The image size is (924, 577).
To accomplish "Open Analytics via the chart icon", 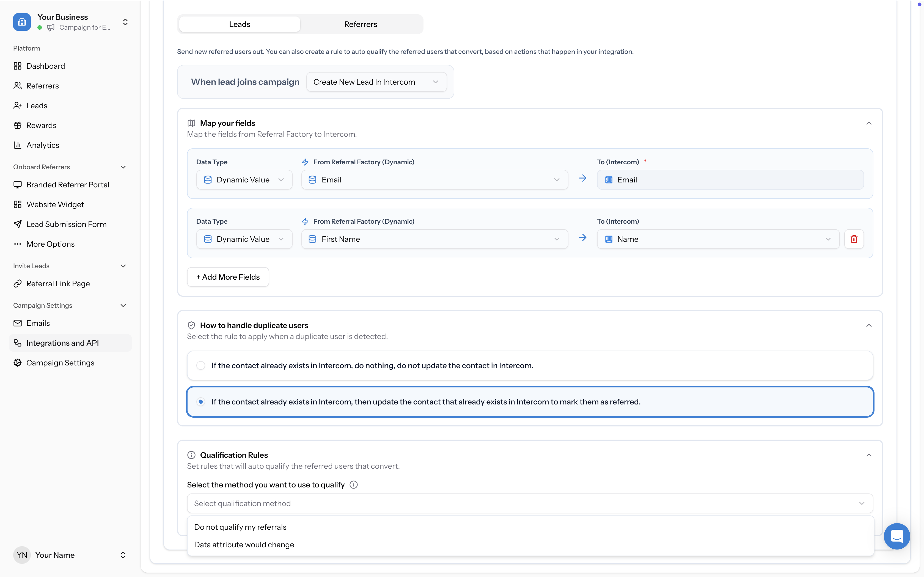I will click(18, 145).
